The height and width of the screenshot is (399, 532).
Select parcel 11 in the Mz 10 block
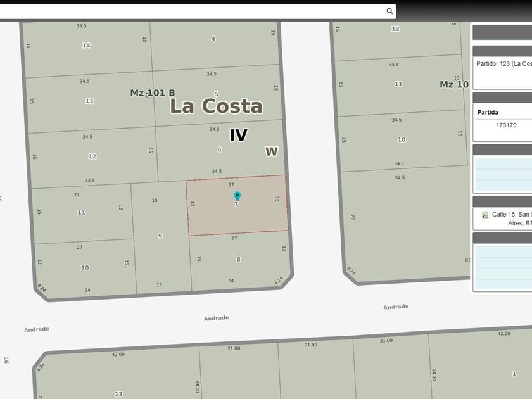[398, 84]
